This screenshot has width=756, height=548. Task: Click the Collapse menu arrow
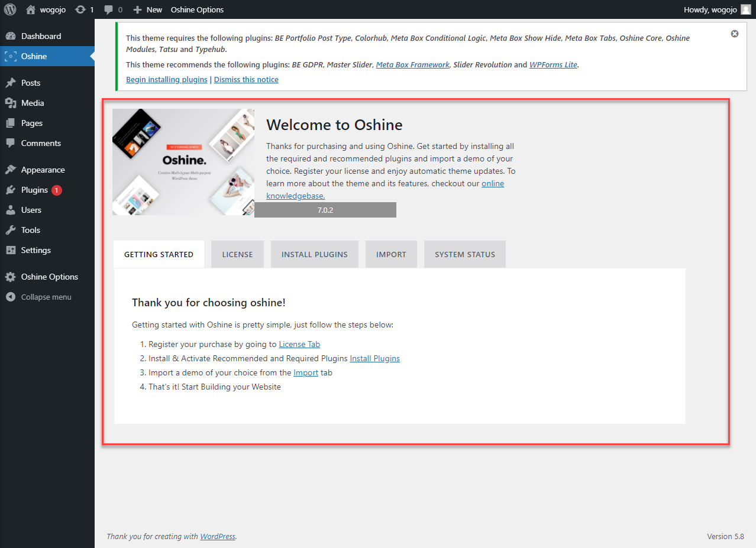tap(11, 297)
